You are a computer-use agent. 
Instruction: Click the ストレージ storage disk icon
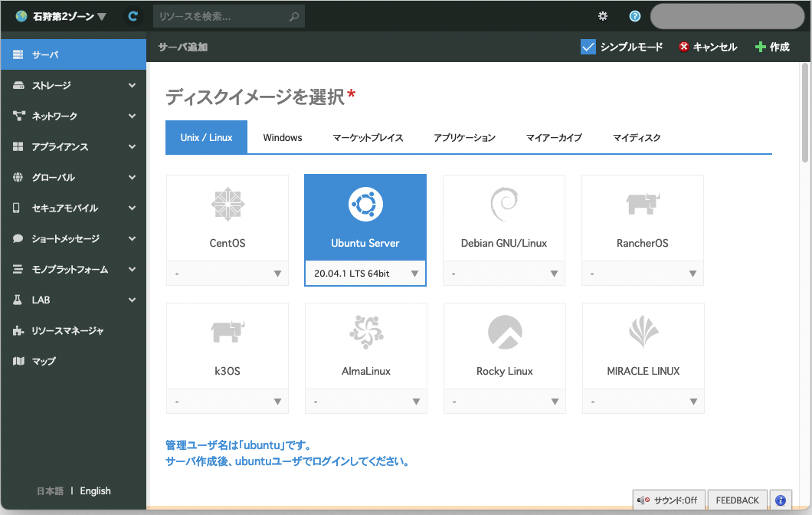pos(18,85)
